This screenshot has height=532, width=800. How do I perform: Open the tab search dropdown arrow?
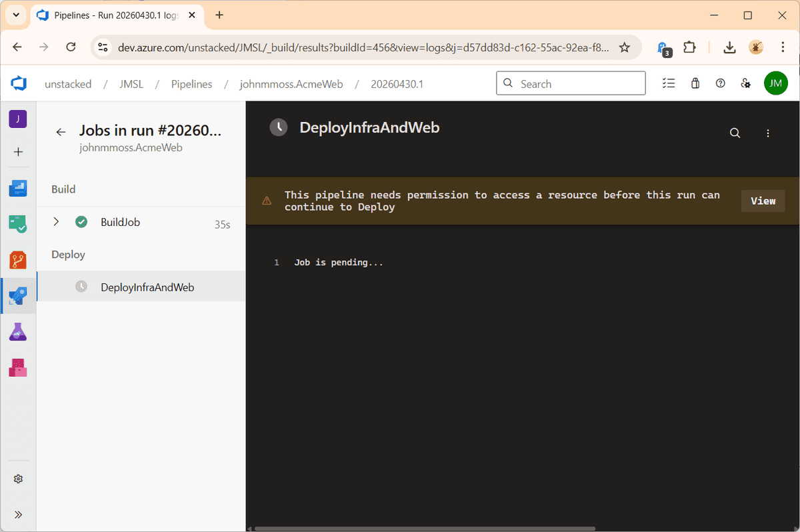(15, 15)
